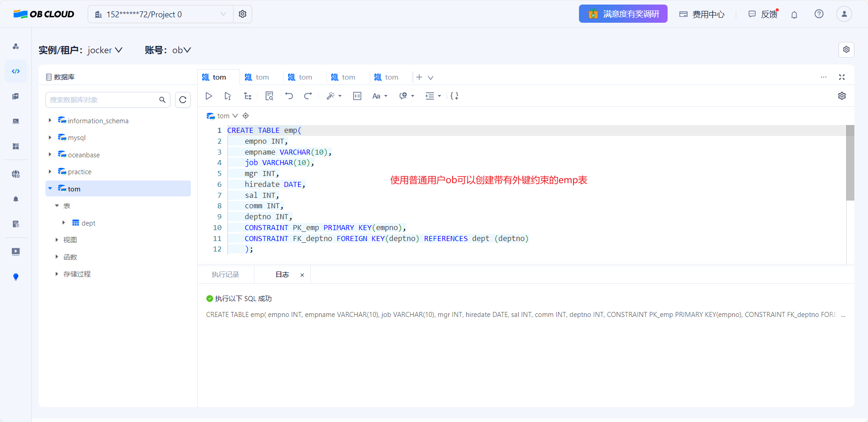The height and width of the screenshot is (422, 868).
Task: Open the 费用中心 billing link
Action: (x=702, y=15)
